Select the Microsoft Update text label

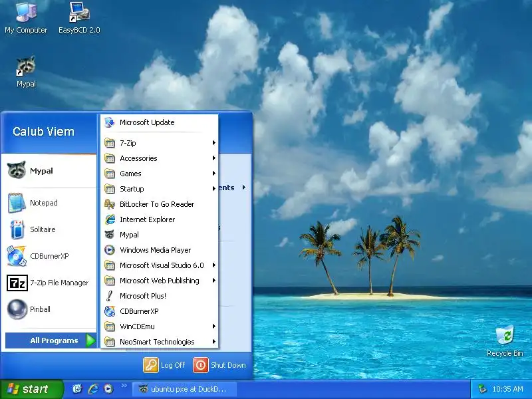point(147,122)
